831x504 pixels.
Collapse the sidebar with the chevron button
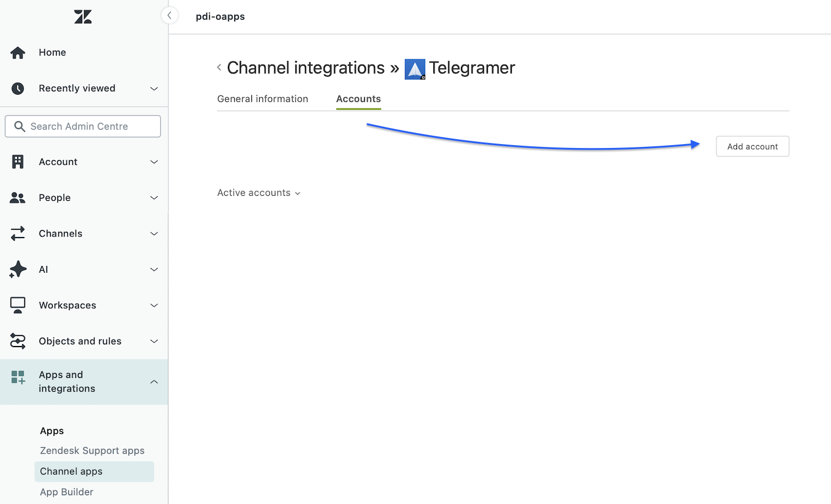(170, 16)
